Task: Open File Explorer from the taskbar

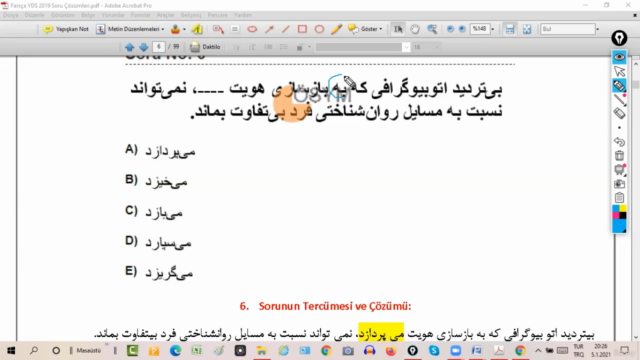Action: pos(261,351)
